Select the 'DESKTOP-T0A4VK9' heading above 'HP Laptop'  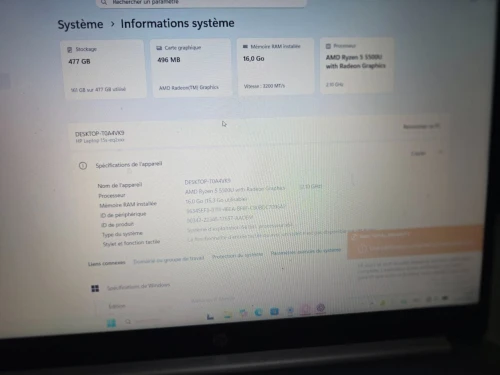[100, 134]
